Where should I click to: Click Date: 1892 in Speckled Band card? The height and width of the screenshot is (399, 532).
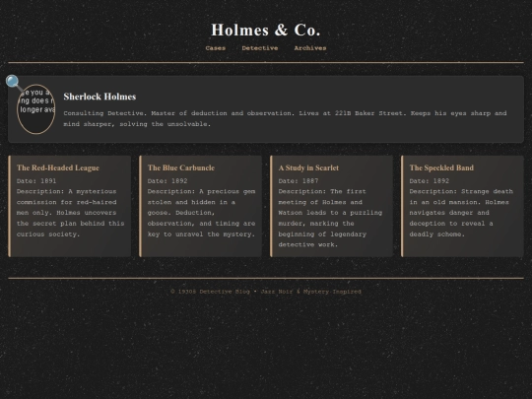430,181
